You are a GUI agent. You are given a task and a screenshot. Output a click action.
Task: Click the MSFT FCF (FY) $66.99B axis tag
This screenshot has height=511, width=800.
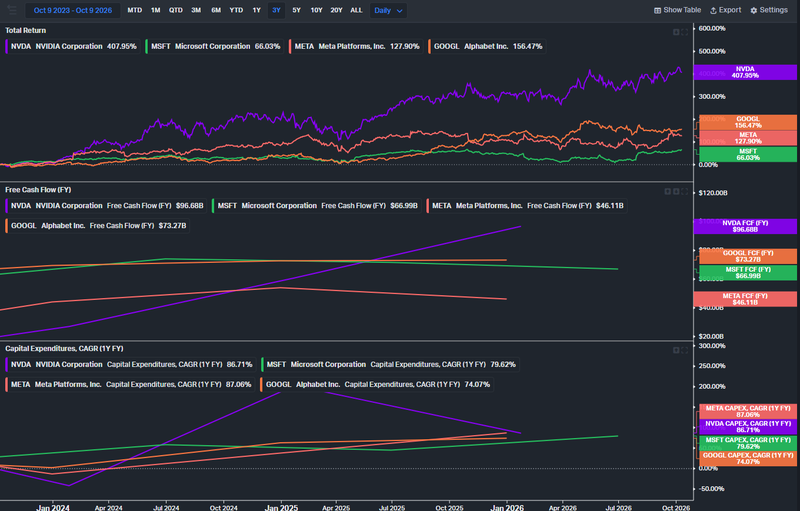(748, 272)
